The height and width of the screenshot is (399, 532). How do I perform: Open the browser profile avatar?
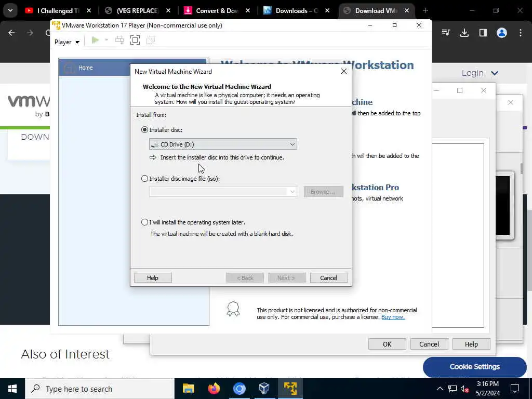[501, 33]
